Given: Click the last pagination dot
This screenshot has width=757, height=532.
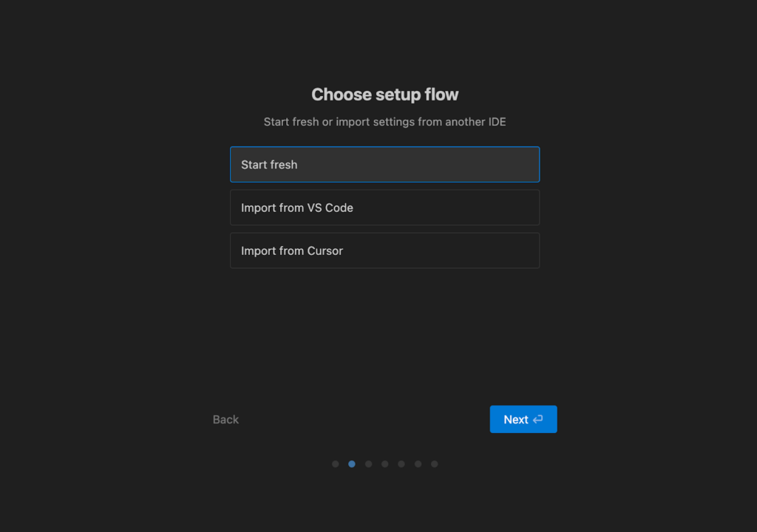Looking at the screenshot, I should tap(435, 464).
